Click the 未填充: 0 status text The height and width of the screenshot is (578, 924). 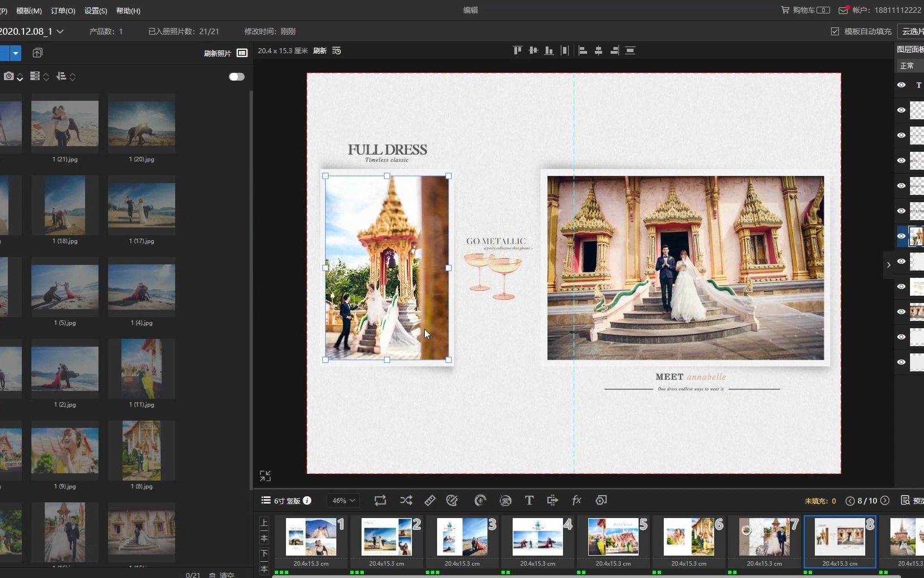click(820, 501)
